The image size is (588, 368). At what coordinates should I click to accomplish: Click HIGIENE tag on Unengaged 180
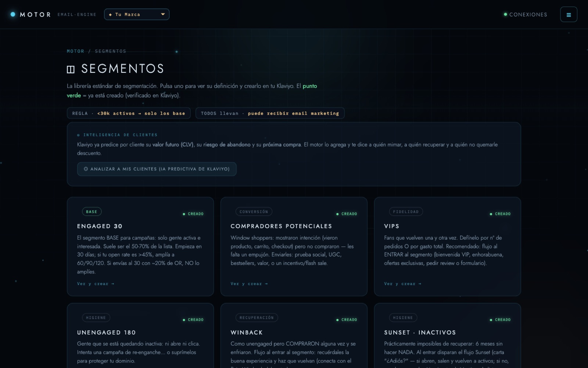click(x=96, y=318)
